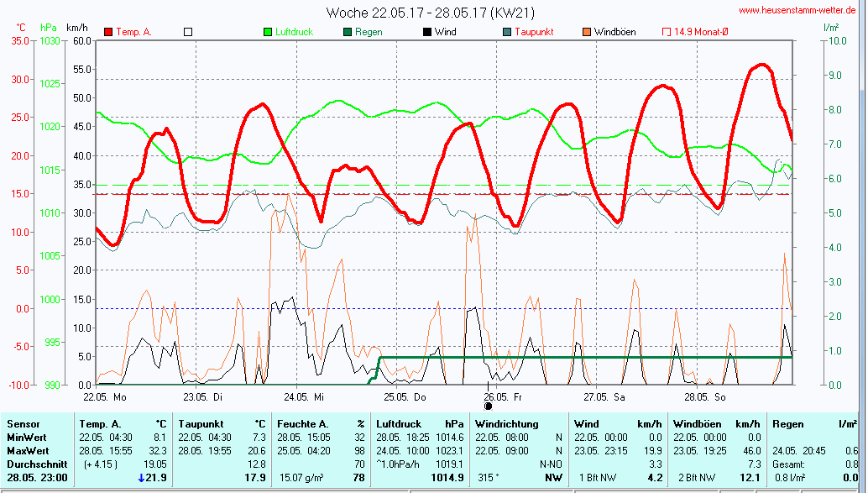Click the red-outlined 14.9 Monat-Ø legend box

[x=667, y=32]
